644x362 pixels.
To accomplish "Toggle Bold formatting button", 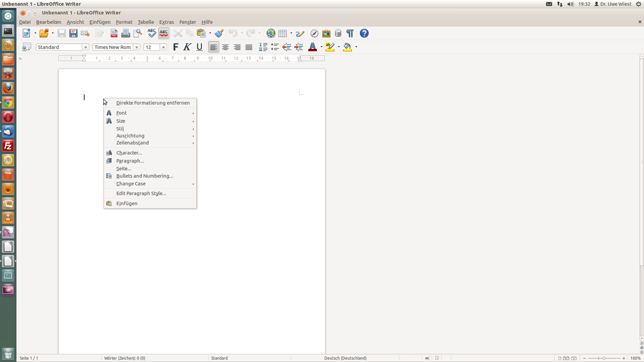I will [x=175, y=47].
